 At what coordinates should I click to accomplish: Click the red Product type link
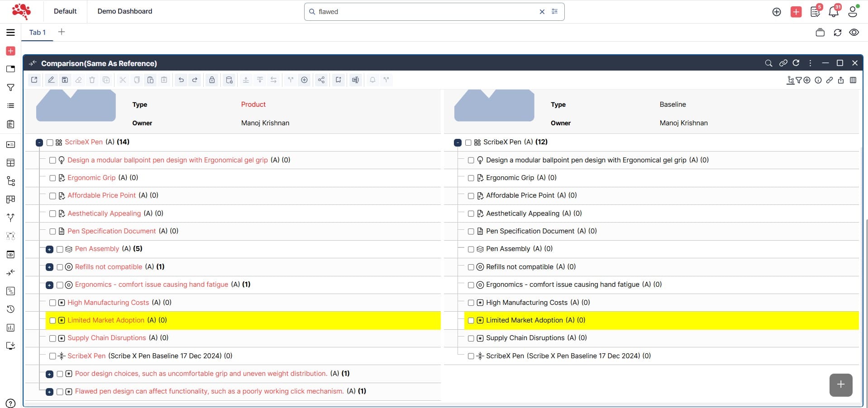(253, 104)
